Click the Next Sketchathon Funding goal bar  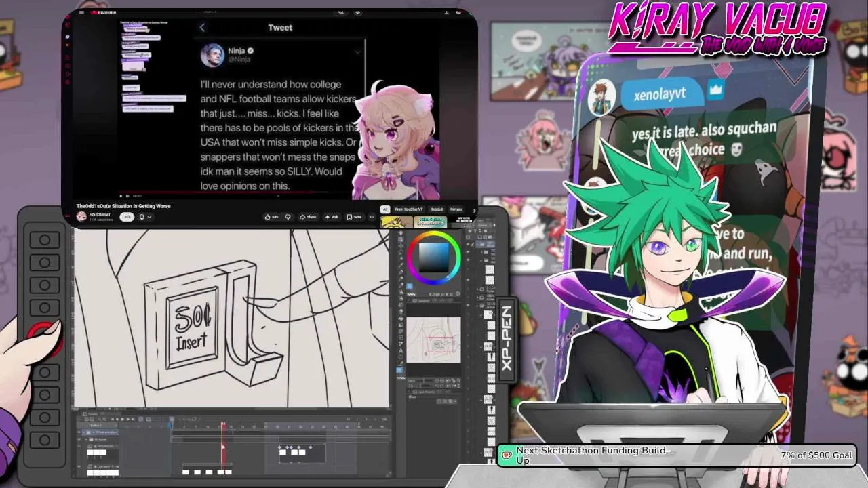677,455
